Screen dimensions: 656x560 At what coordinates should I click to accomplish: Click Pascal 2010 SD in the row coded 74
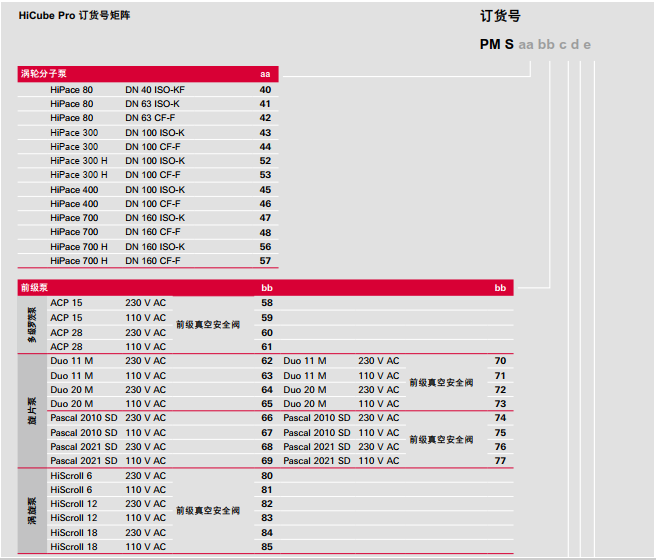tap(317, 418)
